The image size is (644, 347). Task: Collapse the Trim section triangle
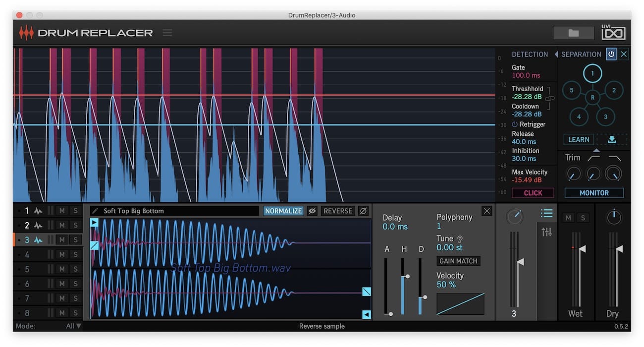(596, 150)
